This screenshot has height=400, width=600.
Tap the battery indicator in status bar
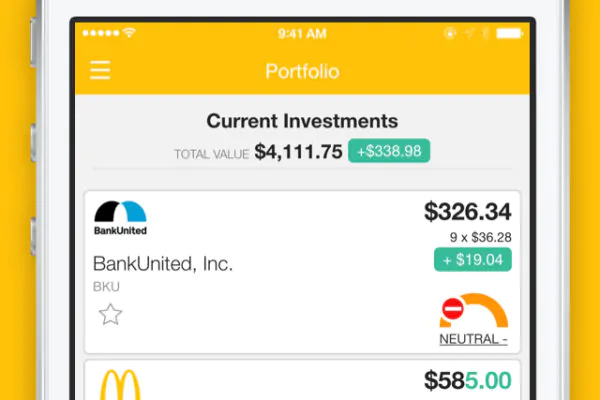tap(509, 34)
